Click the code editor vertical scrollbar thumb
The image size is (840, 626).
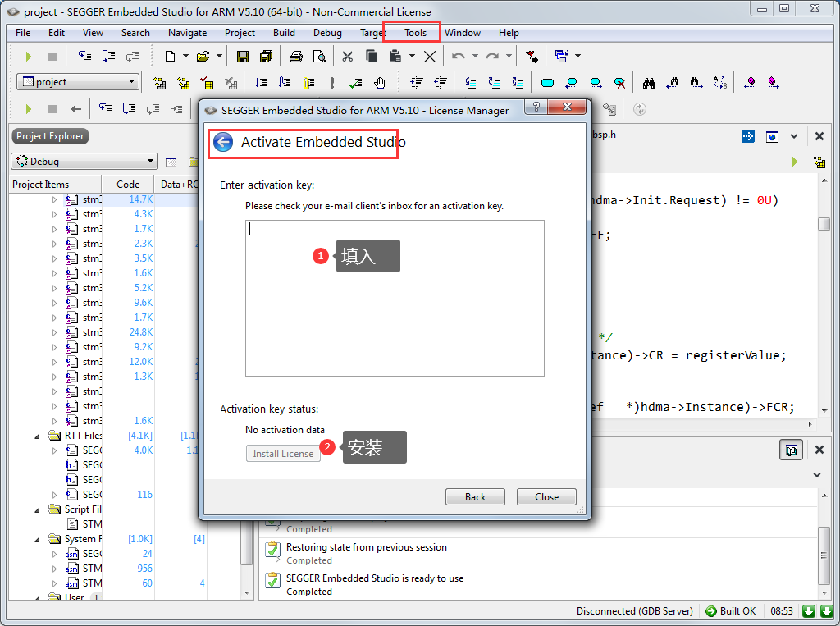pos(824,223)
